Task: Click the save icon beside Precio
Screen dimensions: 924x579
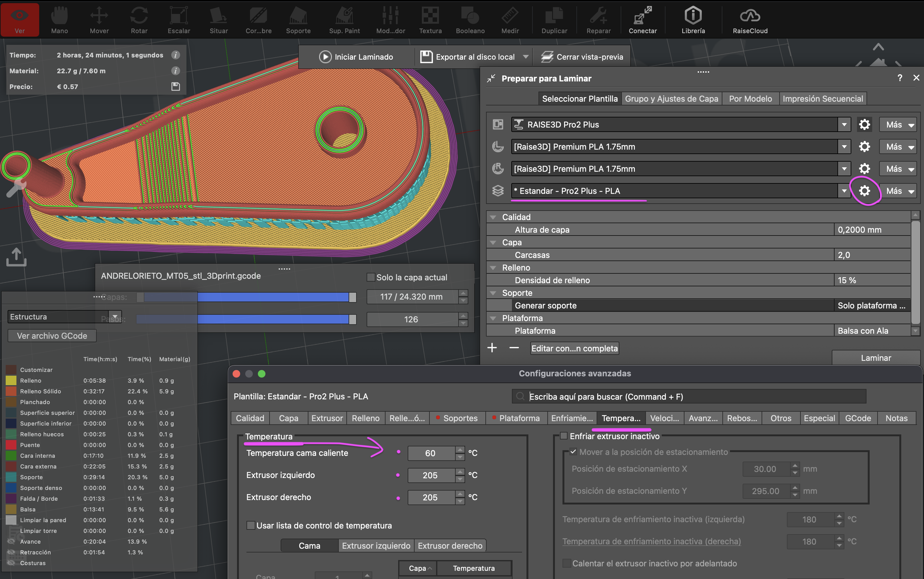Action: coord(175,87)
